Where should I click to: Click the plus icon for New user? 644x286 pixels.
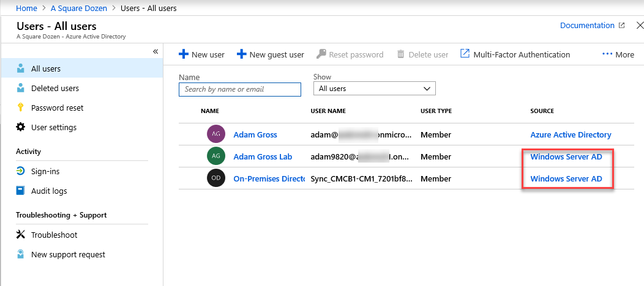[x=183, y=54]
